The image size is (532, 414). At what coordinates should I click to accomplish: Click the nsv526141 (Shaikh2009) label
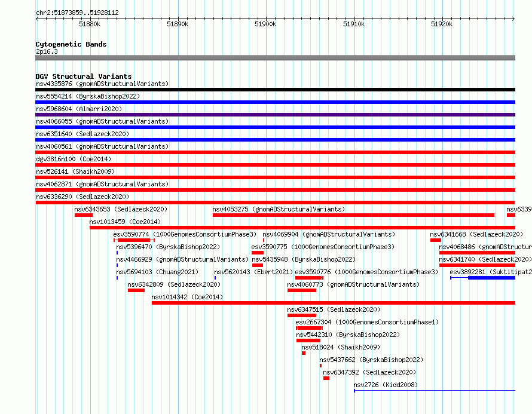(75, 171)
